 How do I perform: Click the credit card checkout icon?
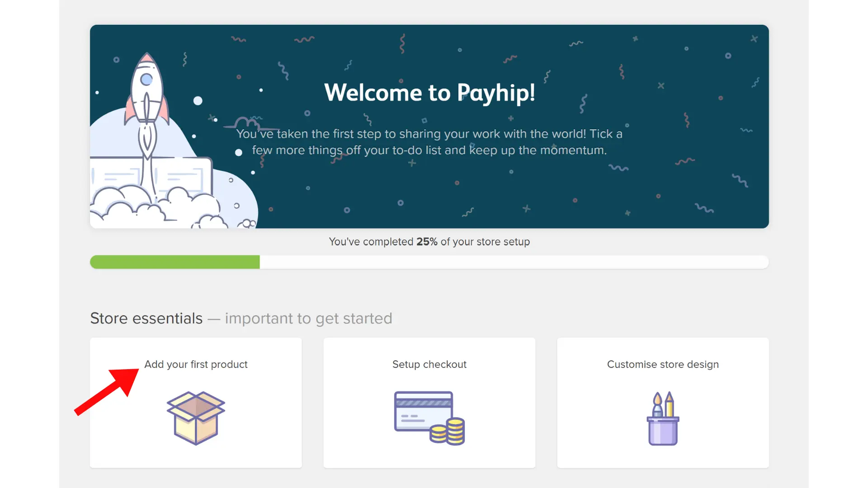pos(423,411)
